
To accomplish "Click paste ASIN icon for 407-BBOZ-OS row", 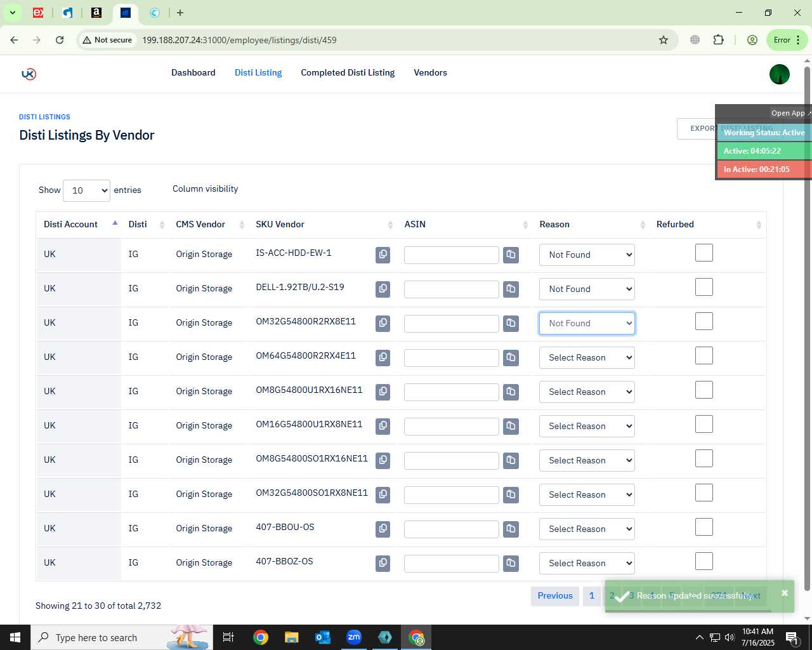I will pos(511,563).
